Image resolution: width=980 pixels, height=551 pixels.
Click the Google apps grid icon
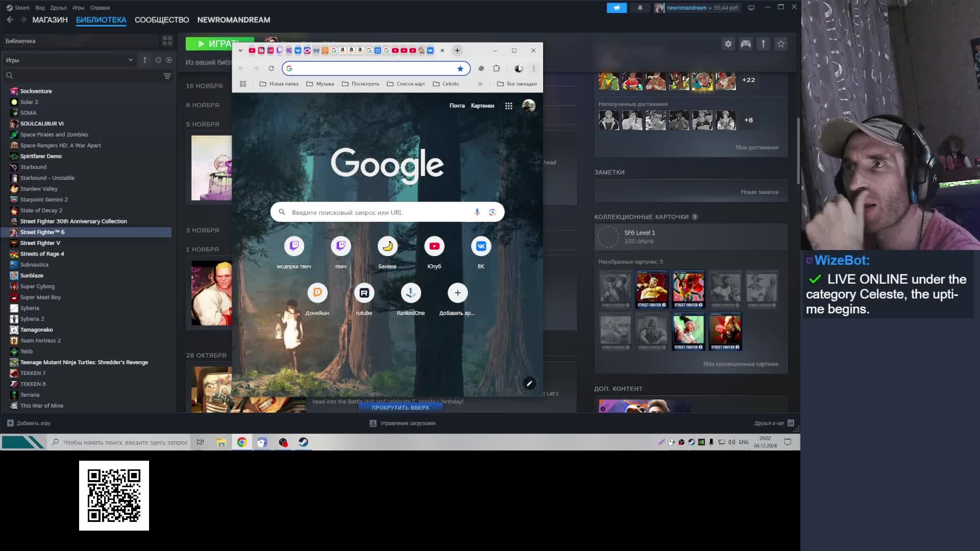tap(508, 106)
